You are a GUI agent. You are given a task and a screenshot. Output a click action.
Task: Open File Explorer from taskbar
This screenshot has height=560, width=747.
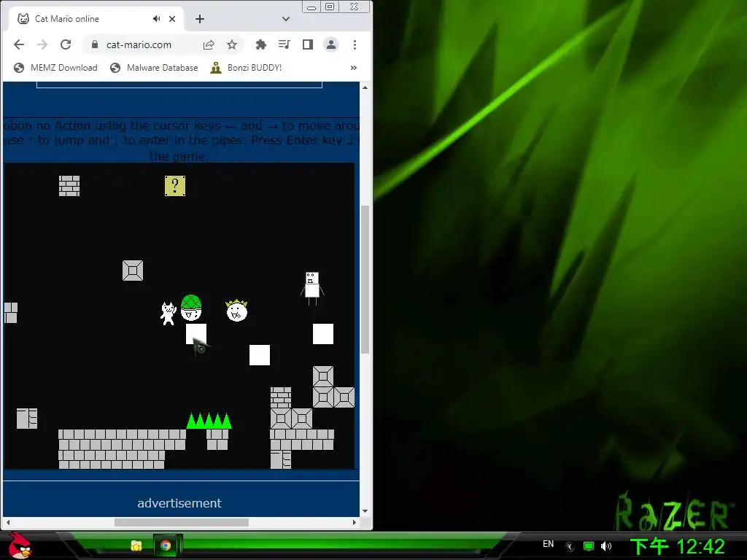[136, 545]
